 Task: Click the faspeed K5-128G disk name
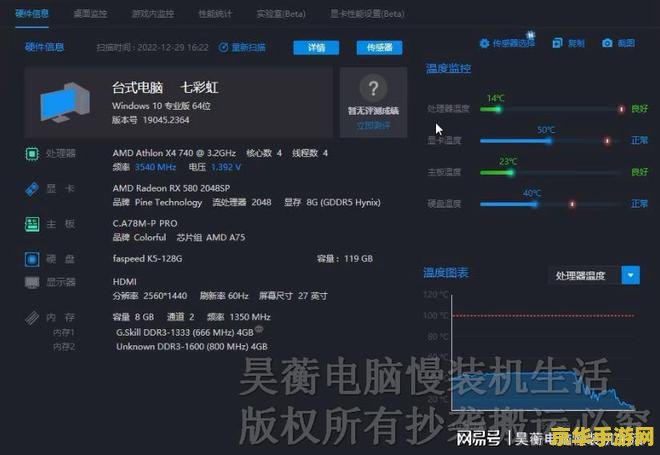pos(147,258)
